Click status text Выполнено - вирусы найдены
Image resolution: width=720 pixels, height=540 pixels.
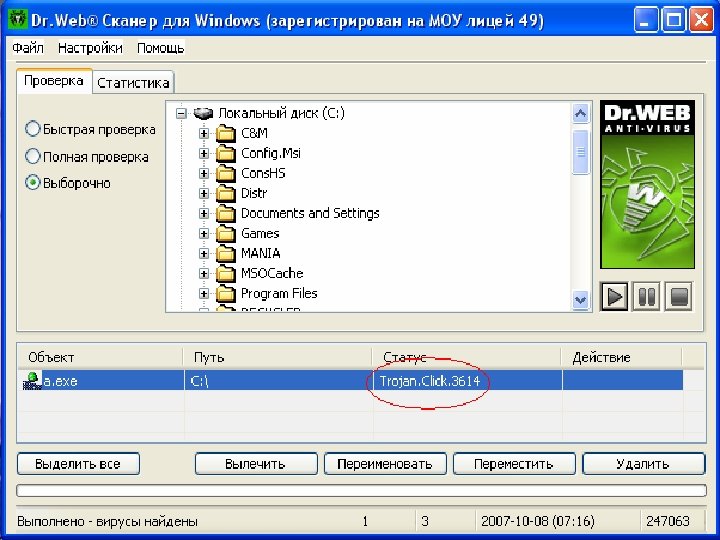point(107,521)
